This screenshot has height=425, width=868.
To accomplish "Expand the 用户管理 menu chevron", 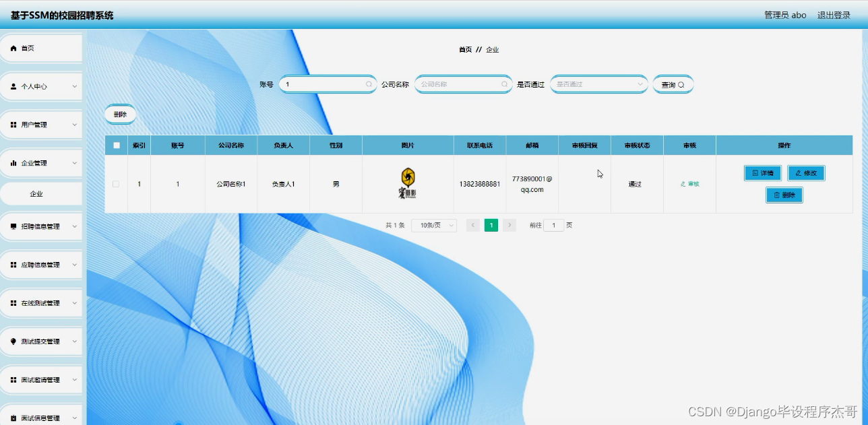I will point(75,125).
